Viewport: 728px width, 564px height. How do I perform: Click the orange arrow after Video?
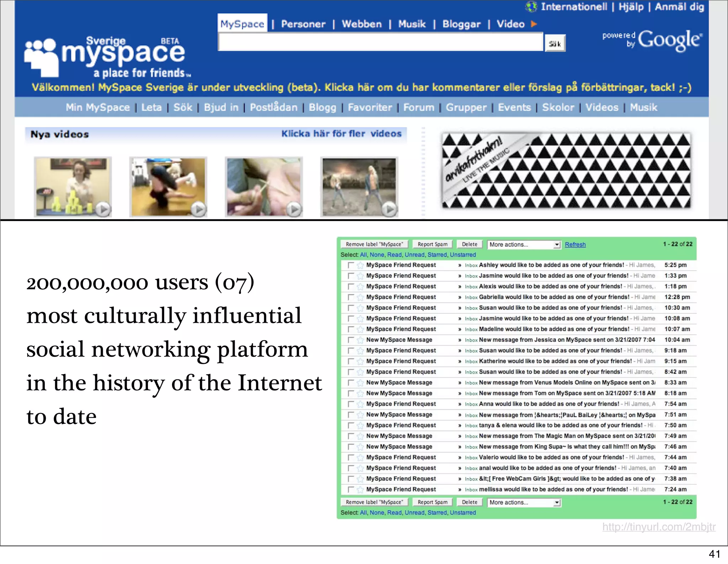tap(534, 24)
